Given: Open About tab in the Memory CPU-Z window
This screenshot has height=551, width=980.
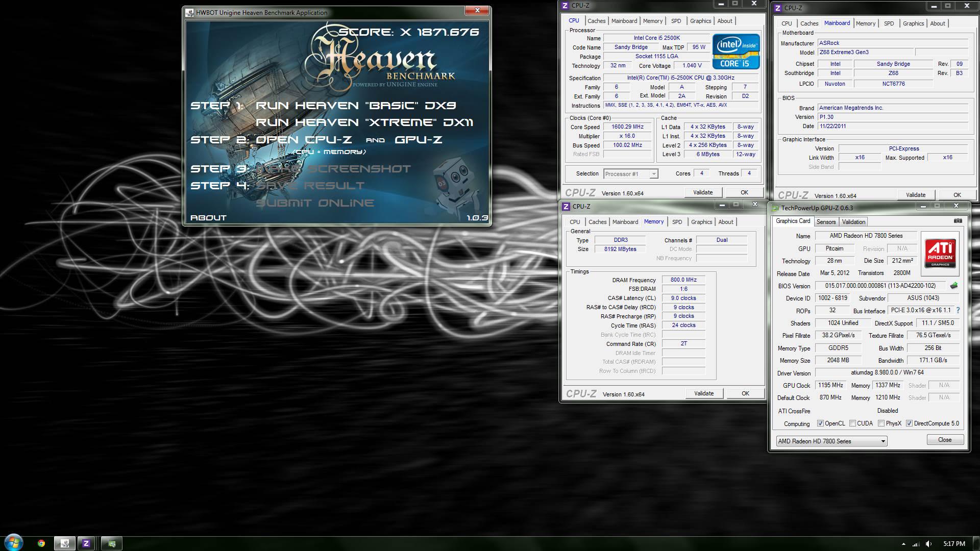Looking at the screenshot, I should (726, 222).
